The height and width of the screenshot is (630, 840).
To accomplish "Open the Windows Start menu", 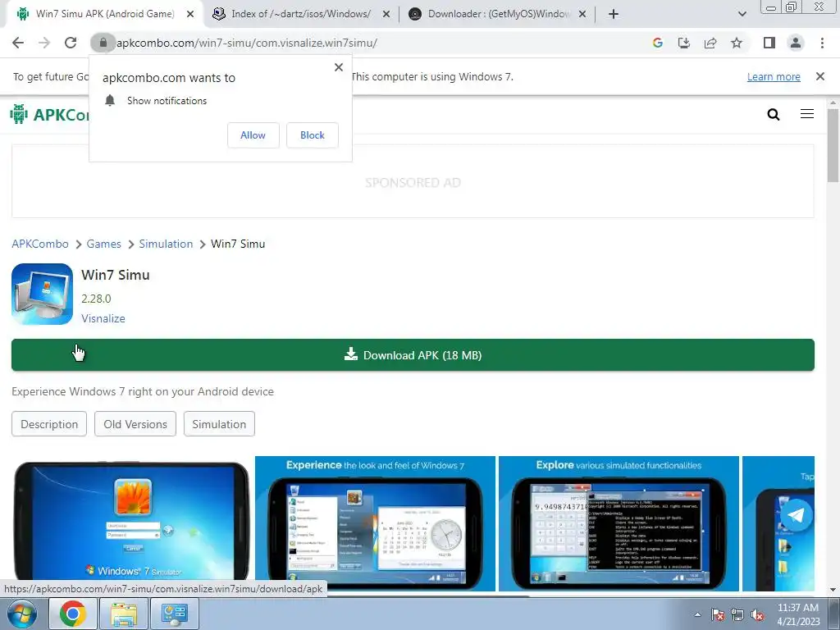I will 22,614.
